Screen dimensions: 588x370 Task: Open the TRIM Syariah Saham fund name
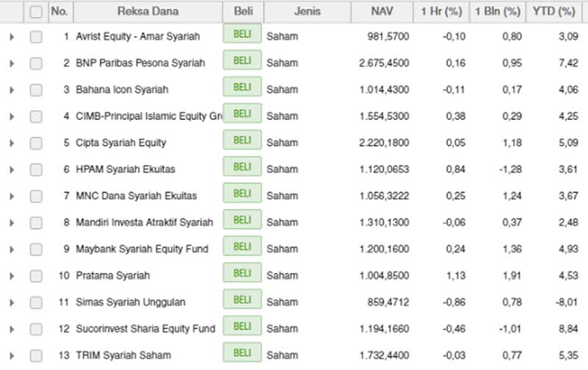[123, 355]
